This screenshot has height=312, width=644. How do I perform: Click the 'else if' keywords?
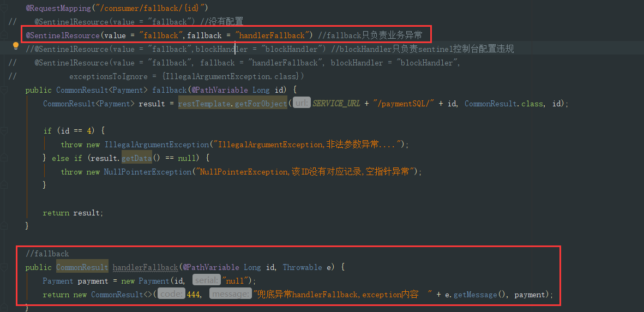click(x=68, y=158)
